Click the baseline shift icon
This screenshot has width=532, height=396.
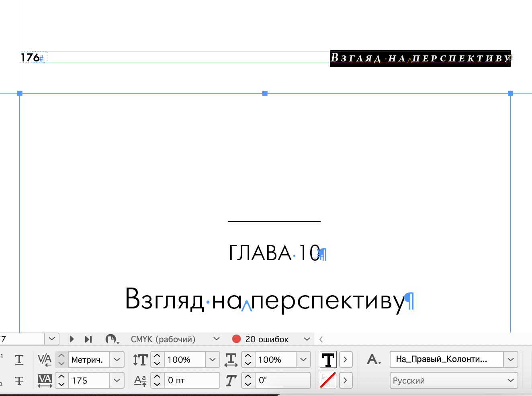[x=140, y=380]
